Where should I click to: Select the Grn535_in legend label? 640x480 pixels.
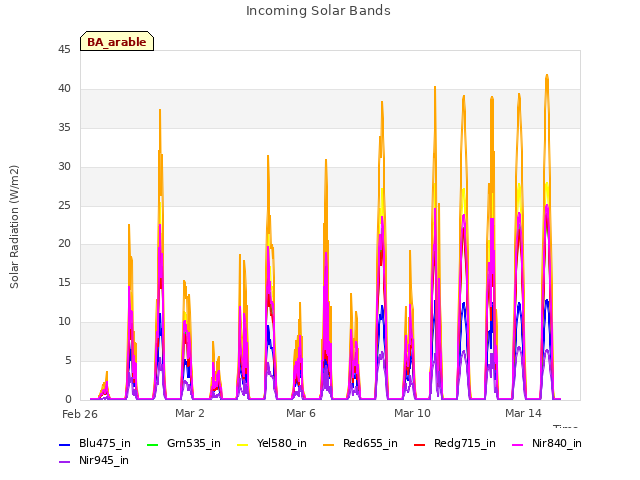click(x=194, y=444)
